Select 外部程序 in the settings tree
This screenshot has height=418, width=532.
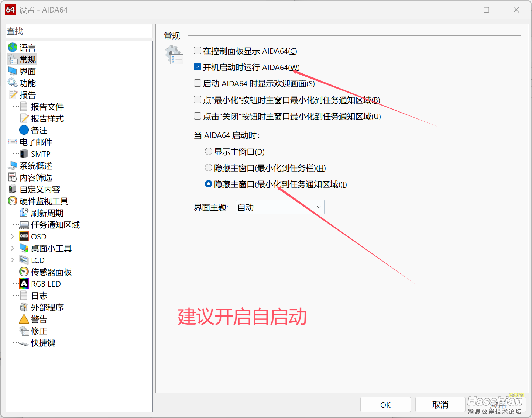pos(47,307)
